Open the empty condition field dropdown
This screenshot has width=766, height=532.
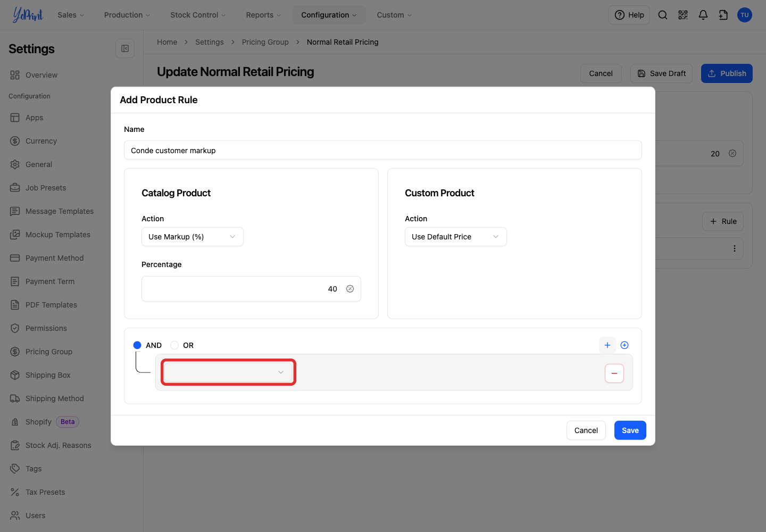[228, 372]
